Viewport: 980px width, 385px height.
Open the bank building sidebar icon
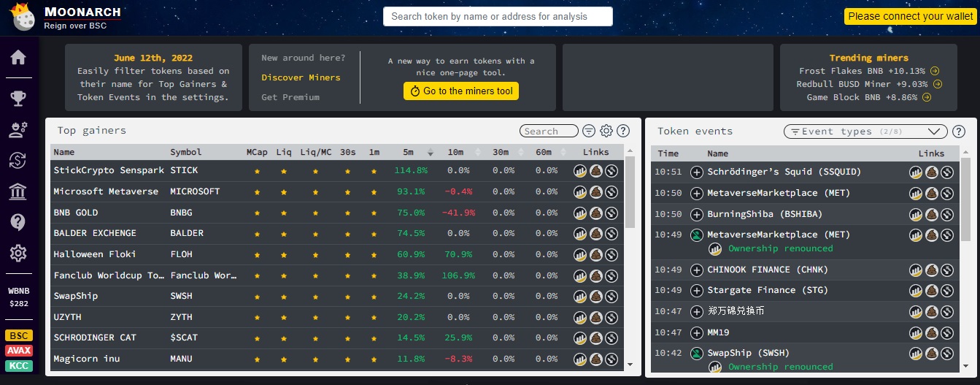tap(18, 191)
